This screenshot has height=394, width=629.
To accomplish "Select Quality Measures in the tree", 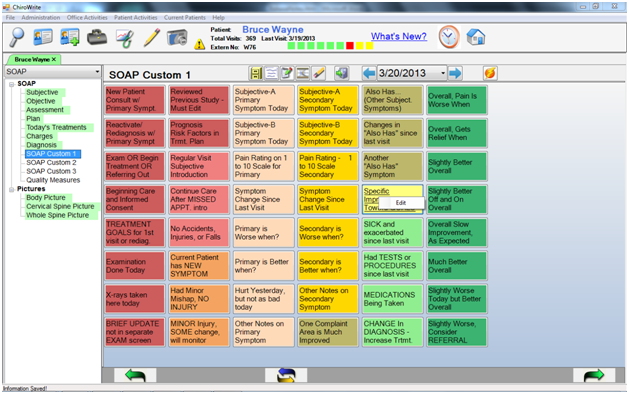I will (53, 180).
